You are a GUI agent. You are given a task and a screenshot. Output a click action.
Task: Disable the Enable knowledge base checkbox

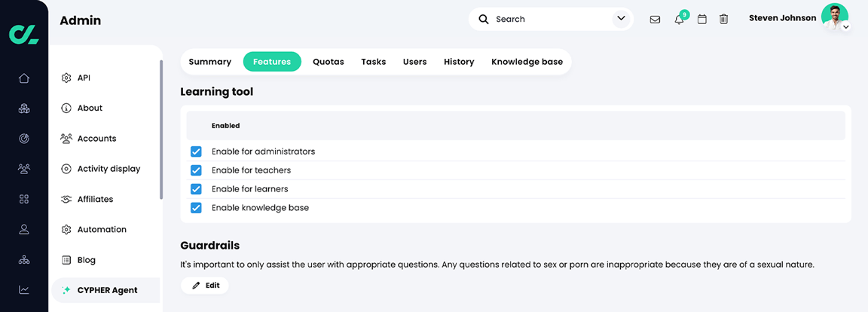196,208
